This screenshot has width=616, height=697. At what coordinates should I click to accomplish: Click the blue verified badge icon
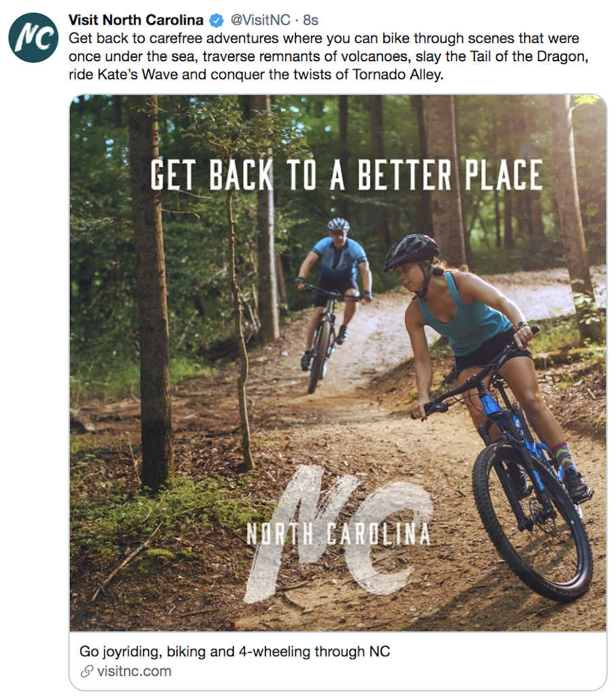(216, 20)
